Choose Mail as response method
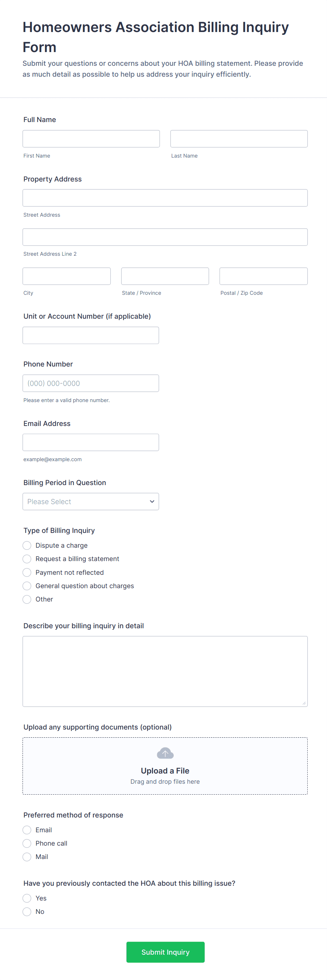Screen dimensions: 327x980 click(27, 857)
